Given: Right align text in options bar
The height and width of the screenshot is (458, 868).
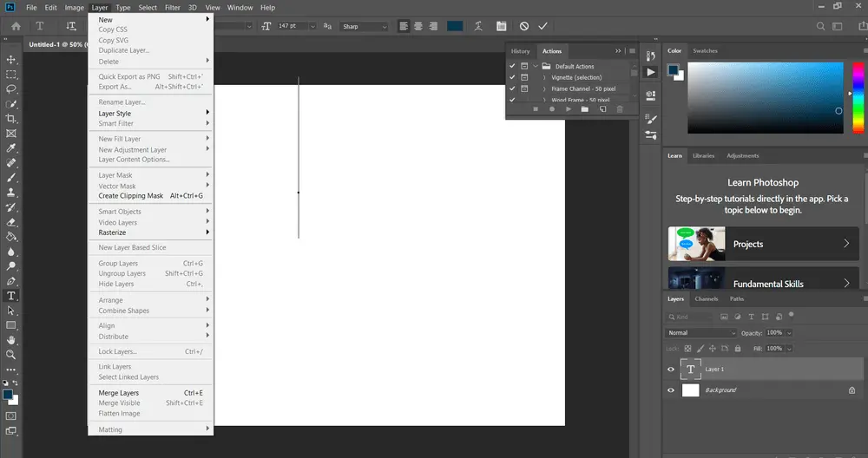Looking at the screenshot, I should click(433, 26).
